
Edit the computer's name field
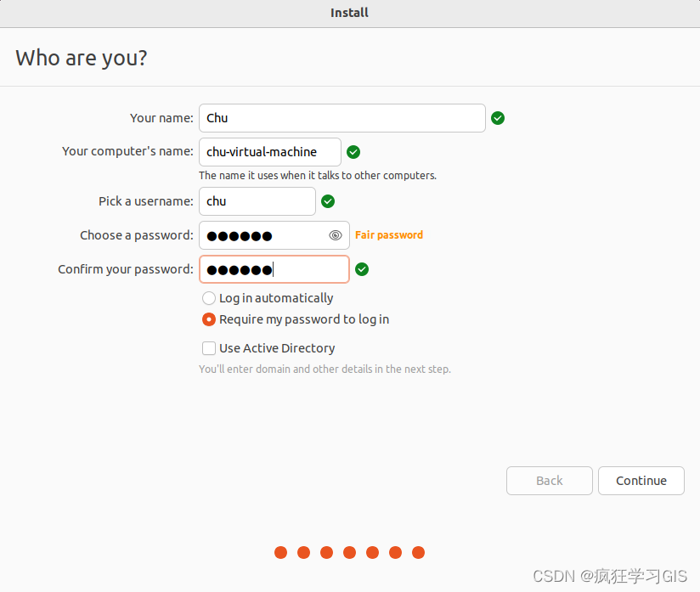pos(270,152)
